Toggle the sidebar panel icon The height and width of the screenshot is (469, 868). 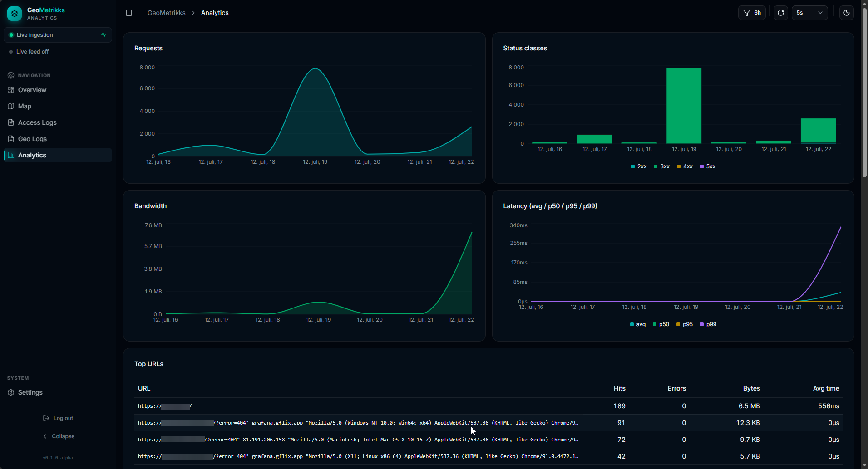129,13
